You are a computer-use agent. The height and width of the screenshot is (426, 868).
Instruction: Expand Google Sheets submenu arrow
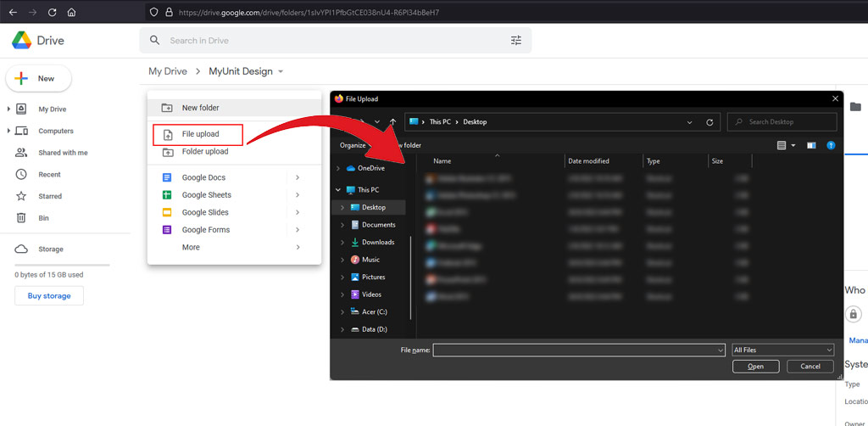coord(298,195)
